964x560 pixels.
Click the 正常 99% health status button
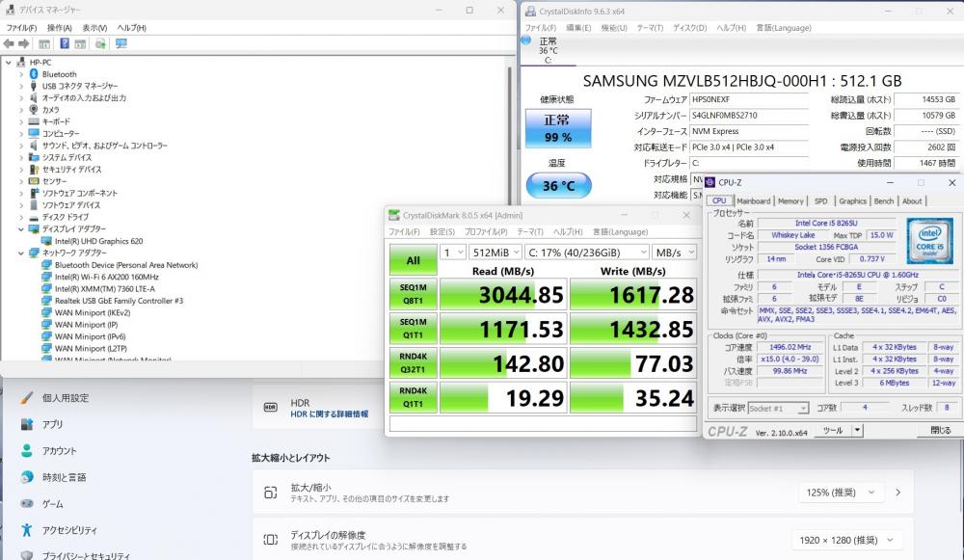point(558,128)
